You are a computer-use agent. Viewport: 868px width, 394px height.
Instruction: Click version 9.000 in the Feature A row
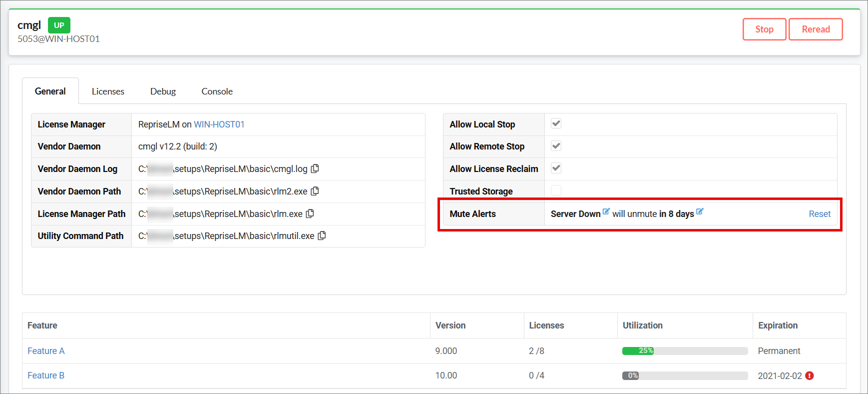tap(446, 351)
